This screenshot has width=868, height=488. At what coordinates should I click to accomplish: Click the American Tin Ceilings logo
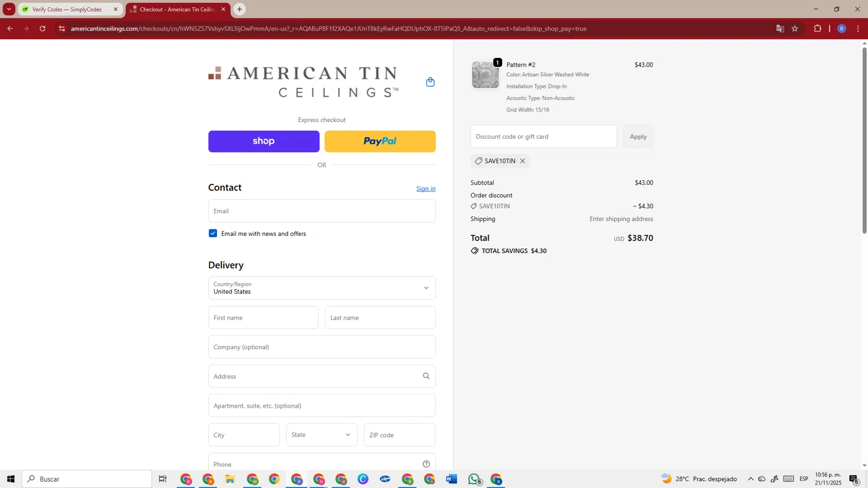pos(304,82)
